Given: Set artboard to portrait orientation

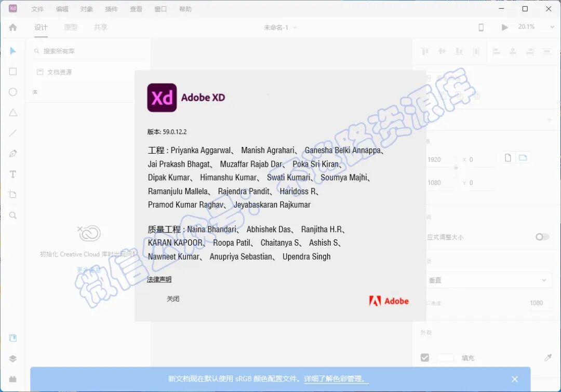Looking at the screenshot, I should (x=507, y=158).
